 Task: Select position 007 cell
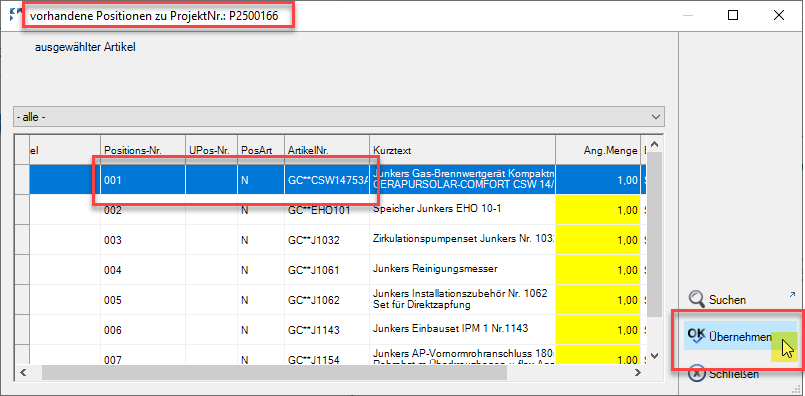pyautogui.click(x=142, y=354)
